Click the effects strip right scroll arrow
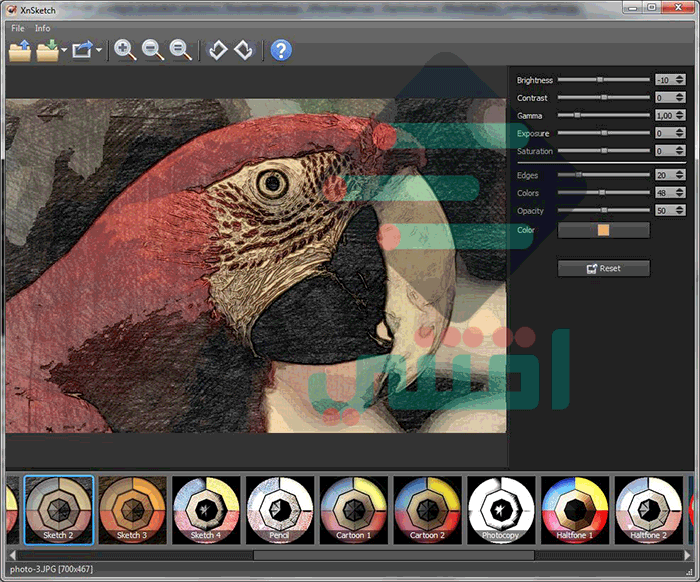This screenshot has height=582, width=700. 688,555
